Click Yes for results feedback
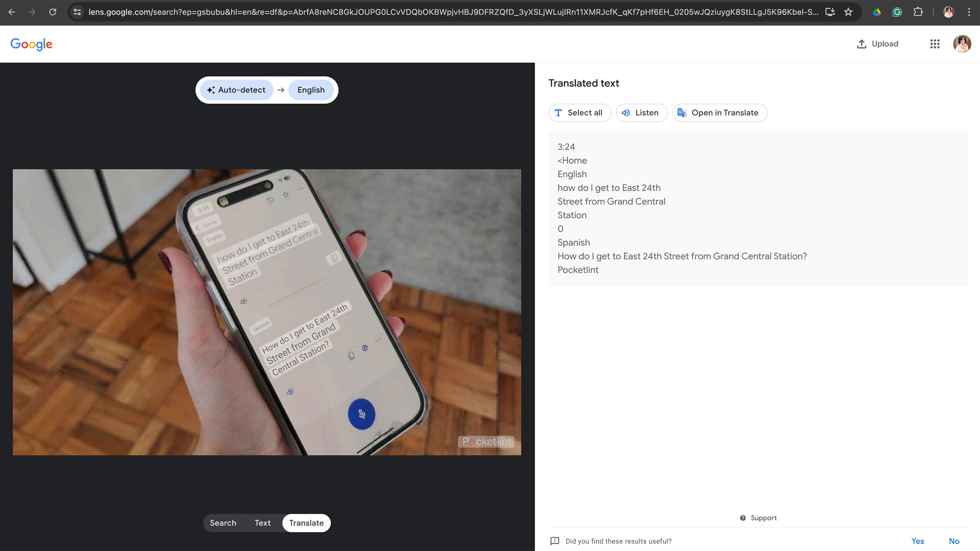This screenshot has width=980, height=551. [918, 541]
